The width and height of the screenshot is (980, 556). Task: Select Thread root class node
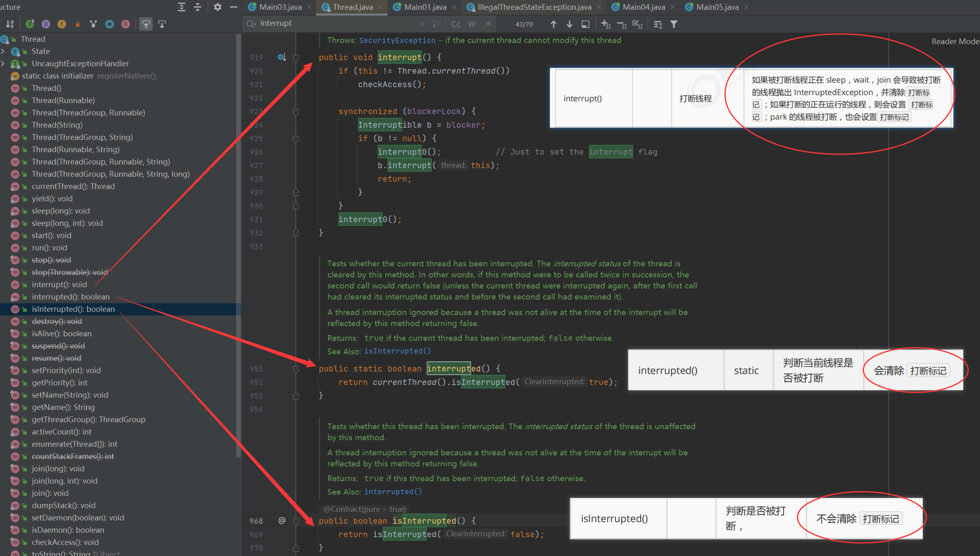pos(33,39)
